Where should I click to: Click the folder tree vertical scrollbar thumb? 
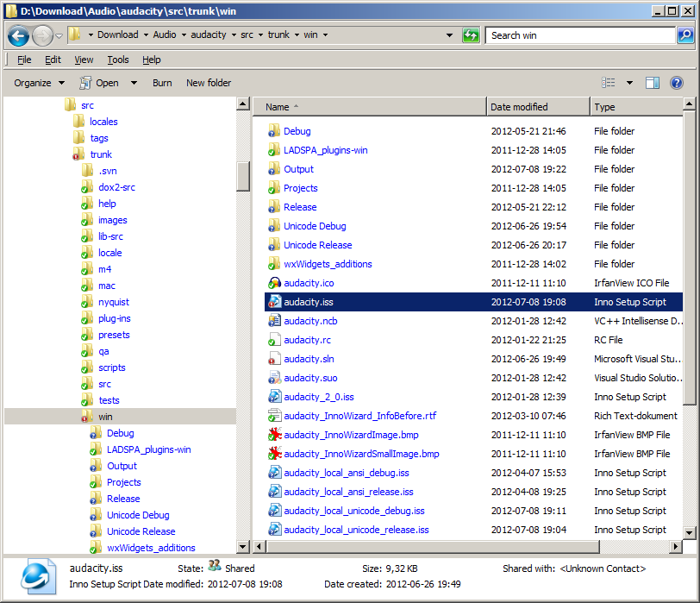(x=243, y=176)
